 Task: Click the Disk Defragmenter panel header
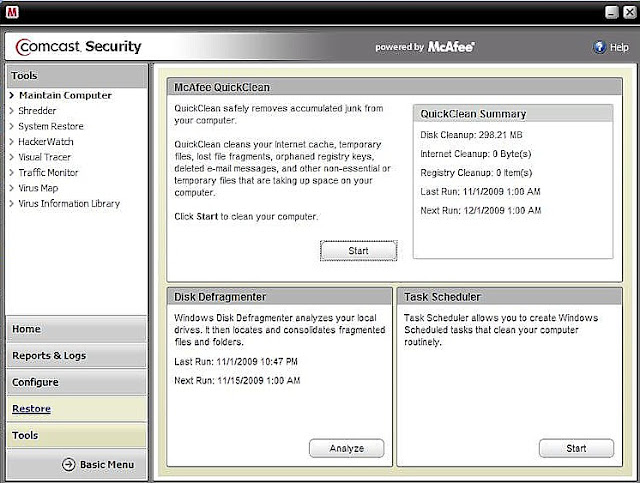[280, 297]
